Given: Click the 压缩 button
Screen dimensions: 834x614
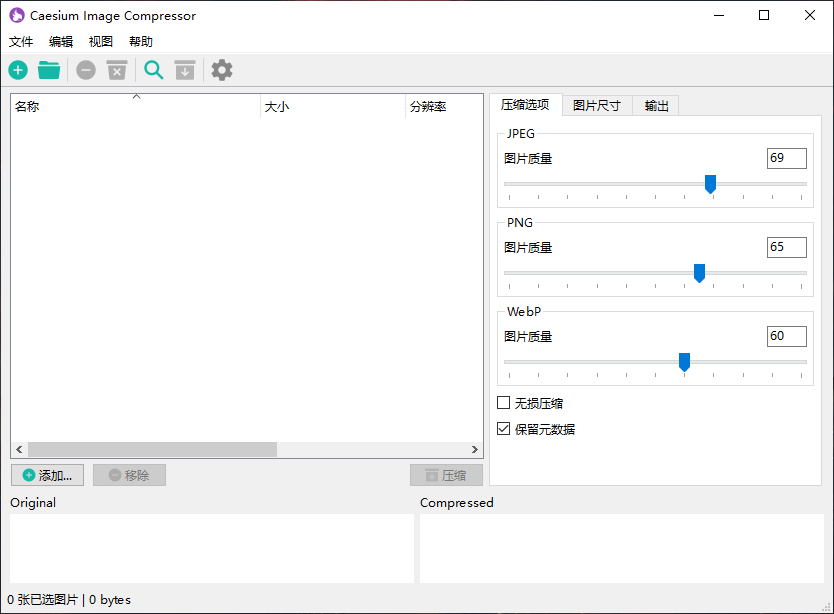Looking at the screenshot, I should click(x=446, y=475).
